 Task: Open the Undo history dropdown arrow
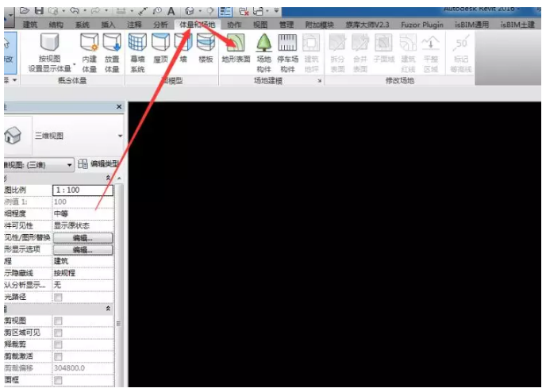(x=85, y=11)
